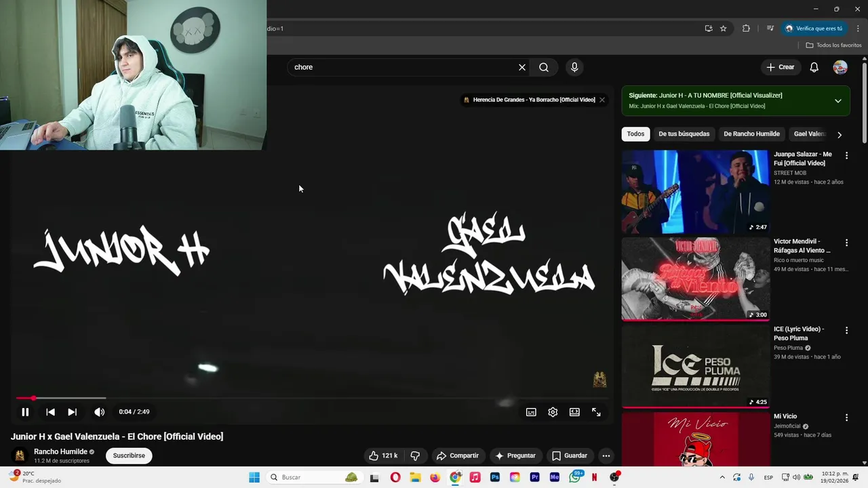Click the 'Guardar' save button
868x488 pixels.
(570, 455)
